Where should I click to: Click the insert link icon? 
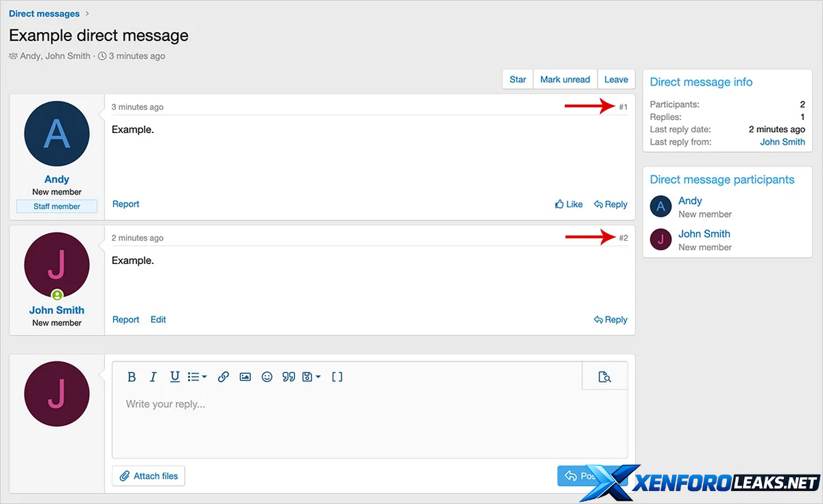point(223,377)
